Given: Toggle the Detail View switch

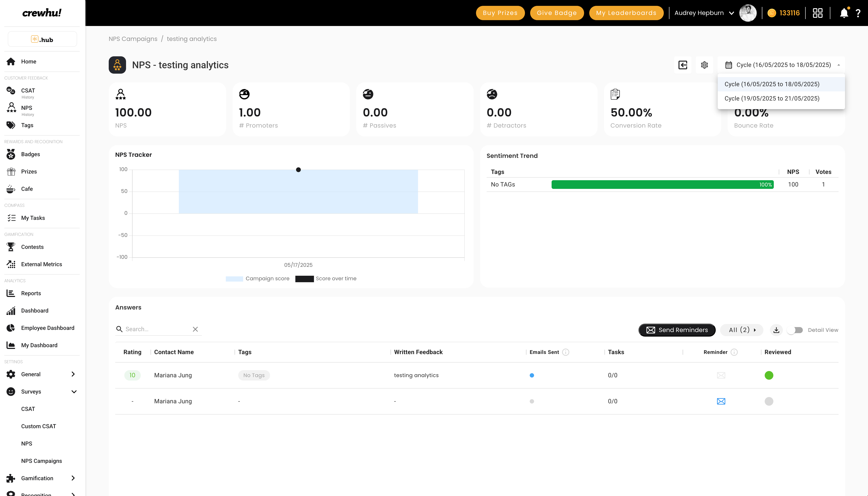Looking at the screenshot, I should click(x=795, y=330).
